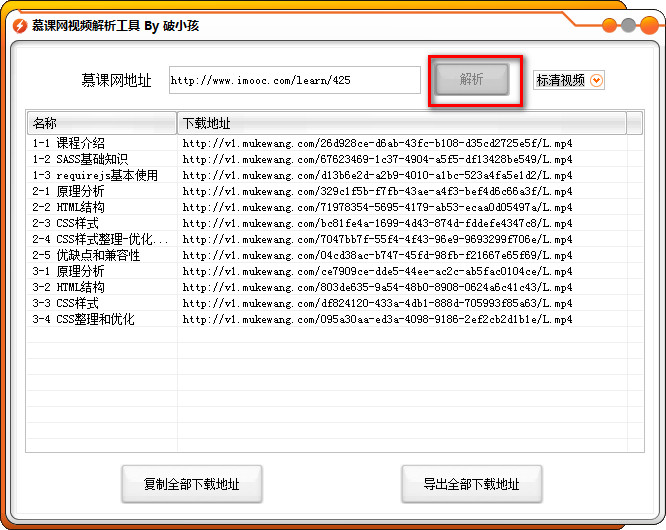Viewport: 666px width, 530px height.
Task: Select row 2-4 CSS样式整理-优化
Action: pos(335,239)
